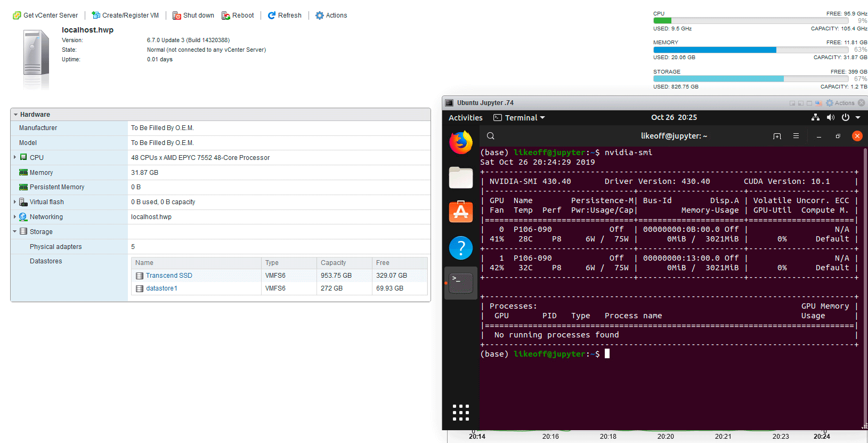Click the power icon in top bar
Viewport: 868px width, 443px height.
[846, 117]
